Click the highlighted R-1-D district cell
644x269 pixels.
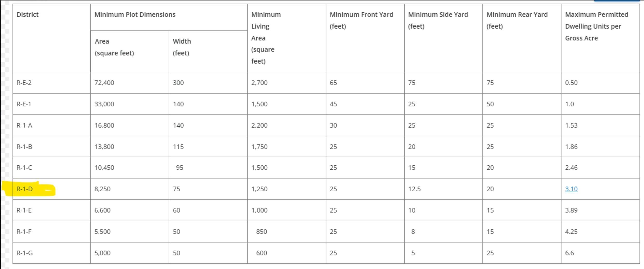(25, 189)
